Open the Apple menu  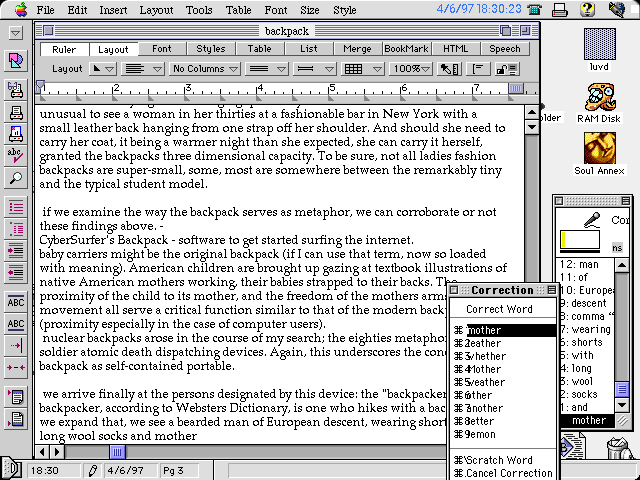(20, 9)
